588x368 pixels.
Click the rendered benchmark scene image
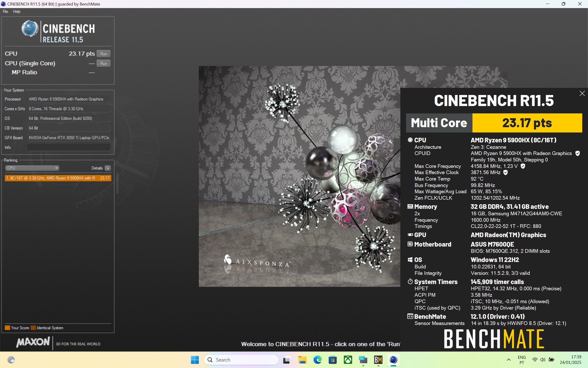tap(299, 176)
